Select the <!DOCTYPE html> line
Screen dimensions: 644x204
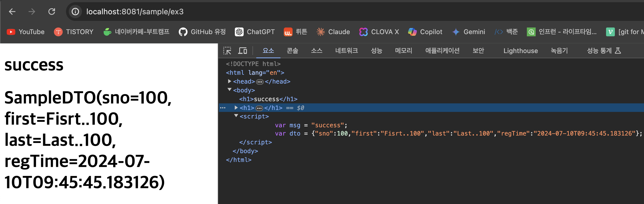(253, 64)
